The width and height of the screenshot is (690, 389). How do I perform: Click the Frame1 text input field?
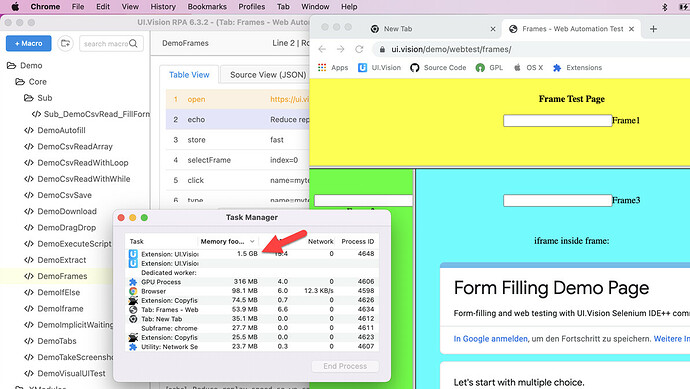click(x=558, y=121)
